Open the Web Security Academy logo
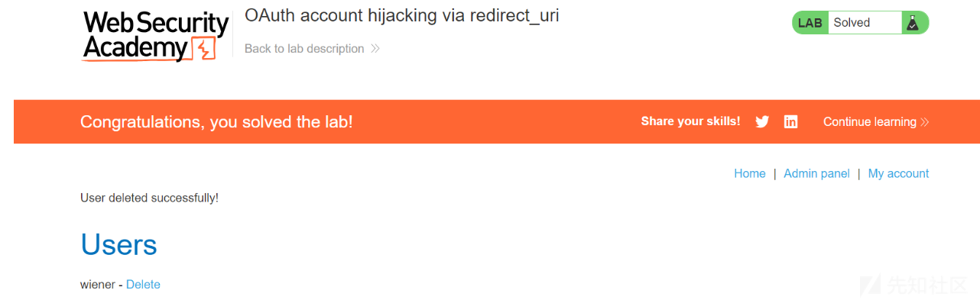Image resolution: width=980 pixels, height=300 pixels. 156,35
